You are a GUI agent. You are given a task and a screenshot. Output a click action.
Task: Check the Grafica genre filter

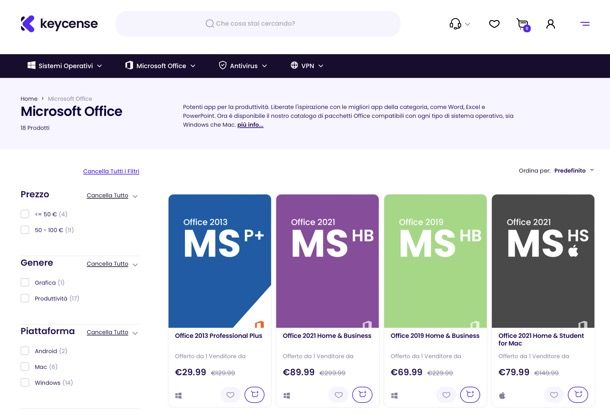point(25,282)
